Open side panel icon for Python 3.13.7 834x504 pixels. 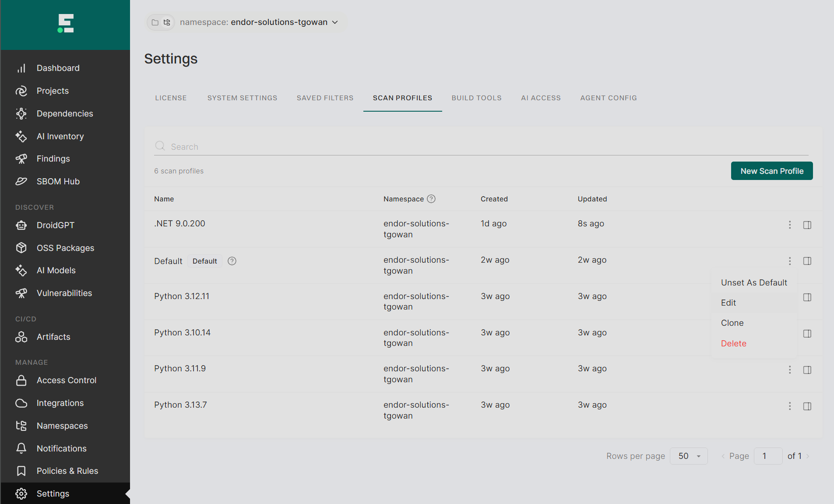pyautogui.click(x=807, y=406)
